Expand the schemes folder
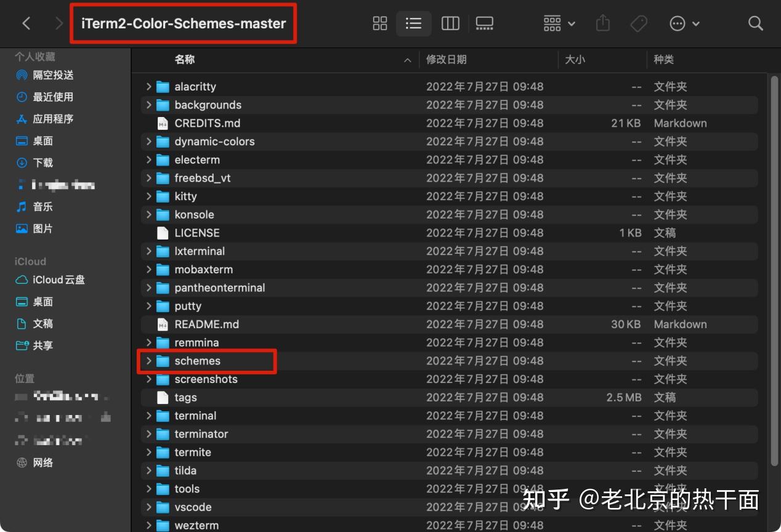Screen dimensions: 781x532 click(x=148, y=361)
